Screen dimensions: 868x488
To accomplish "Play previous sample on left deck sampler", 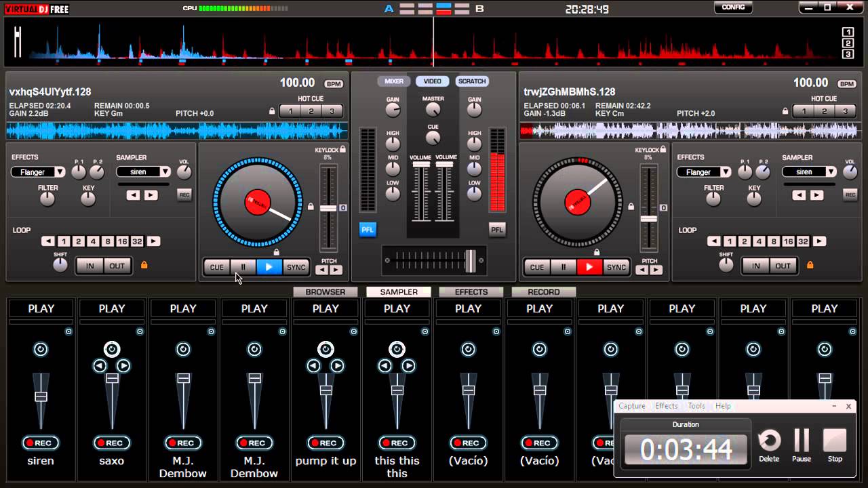I will point(134,195).
